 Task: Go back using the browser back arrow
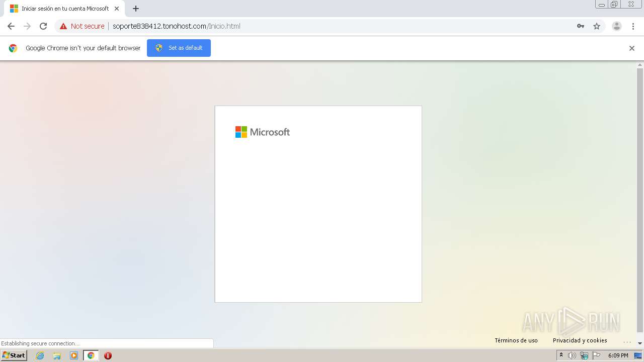point(11,26)
